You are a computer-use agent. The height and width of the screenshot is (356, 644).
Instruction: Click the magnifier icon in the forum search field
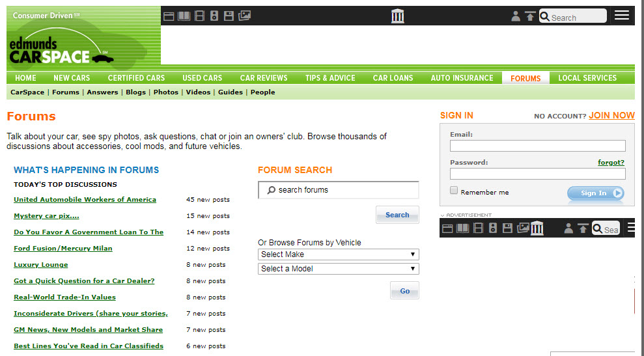pos(271,190)
